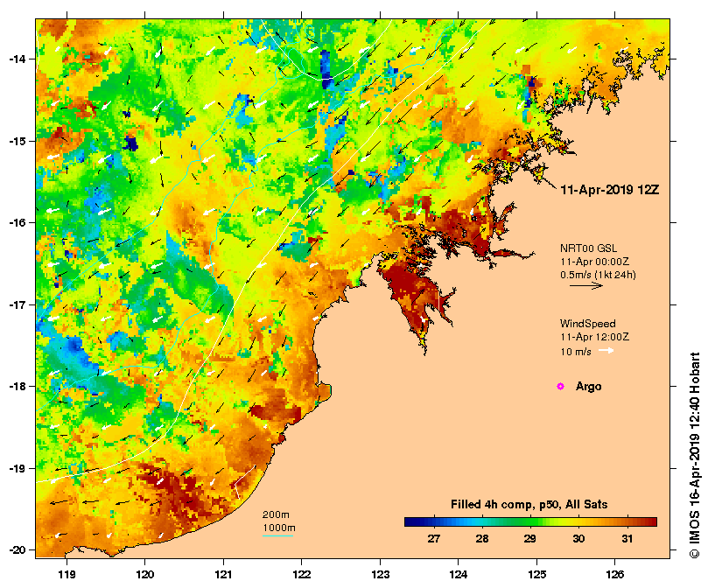This screenshot has height=588, width=708.
Task: Click the latitude label -18
Action: [18, 387]
